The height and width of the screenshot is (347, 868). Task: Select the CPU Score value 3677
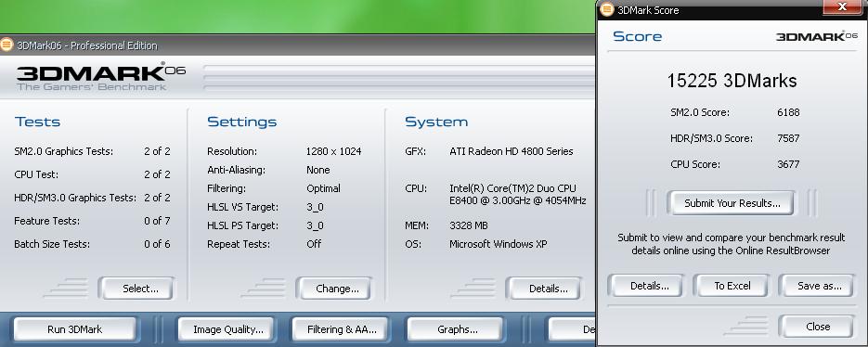click(x=788, y=164)
